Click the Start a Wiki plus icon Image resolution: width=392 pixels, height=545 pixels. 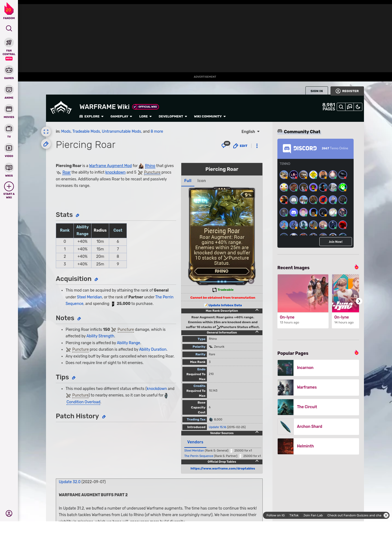[x=9, y=186]
